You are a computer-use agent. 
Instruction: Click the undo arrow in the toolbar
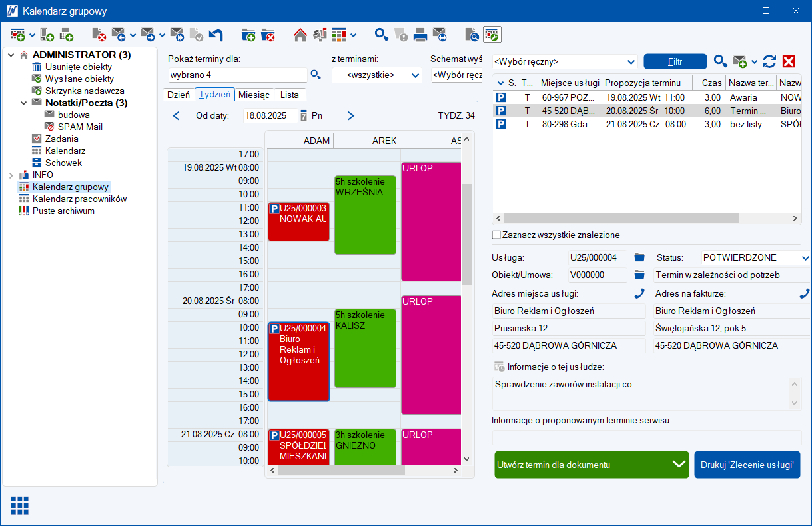click(216, 35)
